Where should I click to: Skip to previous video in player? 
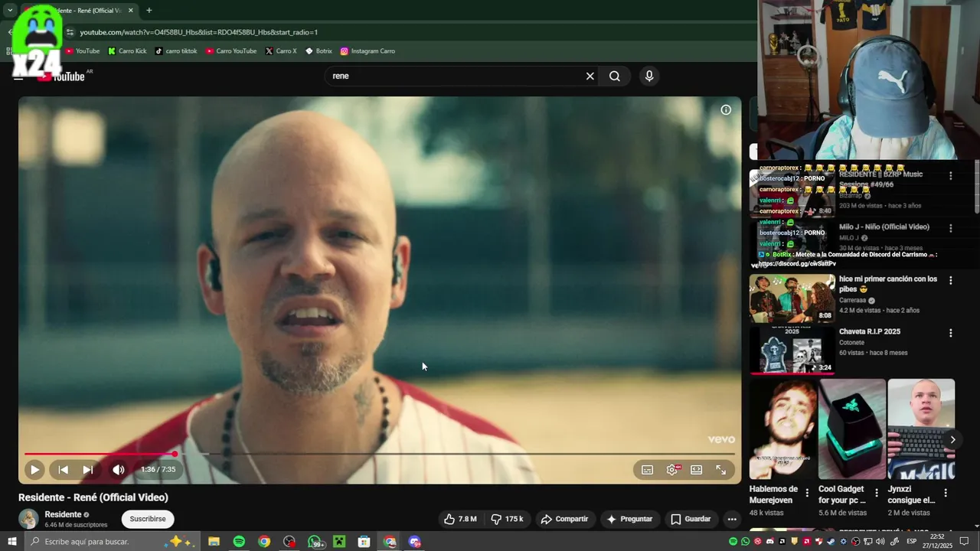click(64, 470)
